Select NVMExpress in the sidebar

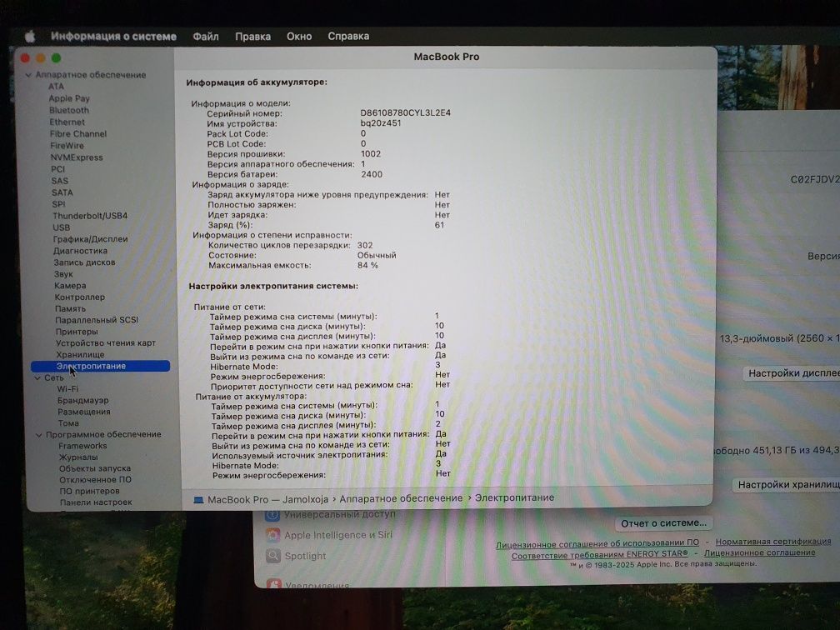77,157
